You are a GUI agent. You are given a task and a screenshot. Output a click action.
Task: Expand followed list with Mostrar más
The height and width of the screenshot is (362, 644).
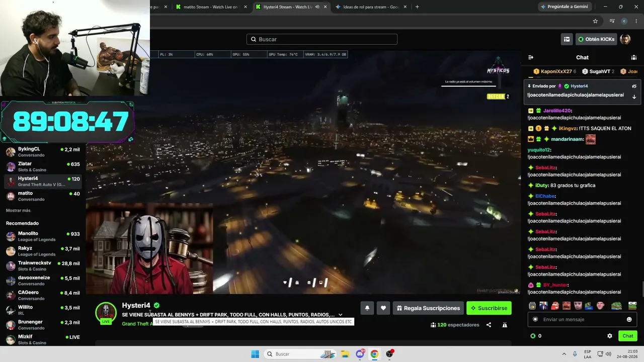click(18, 210)
